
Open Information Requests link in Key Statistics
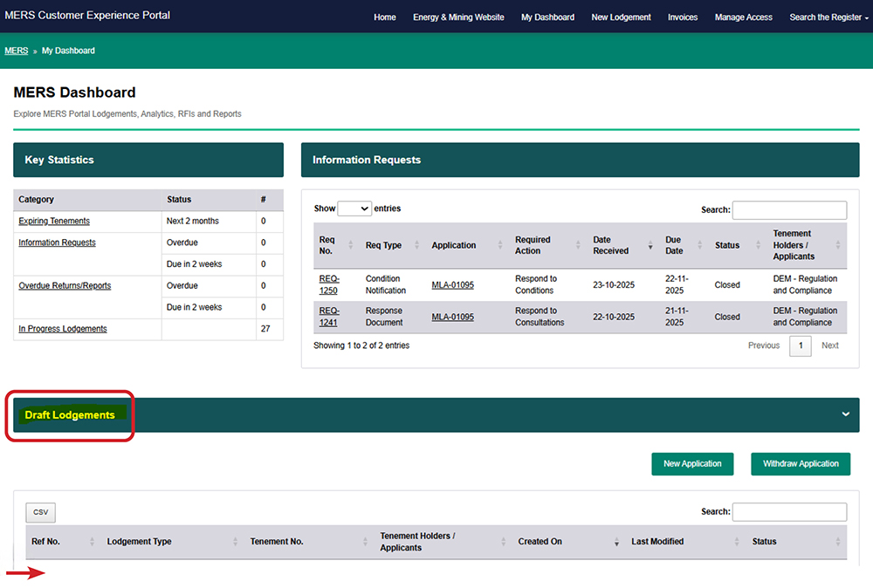pos(57,243)
